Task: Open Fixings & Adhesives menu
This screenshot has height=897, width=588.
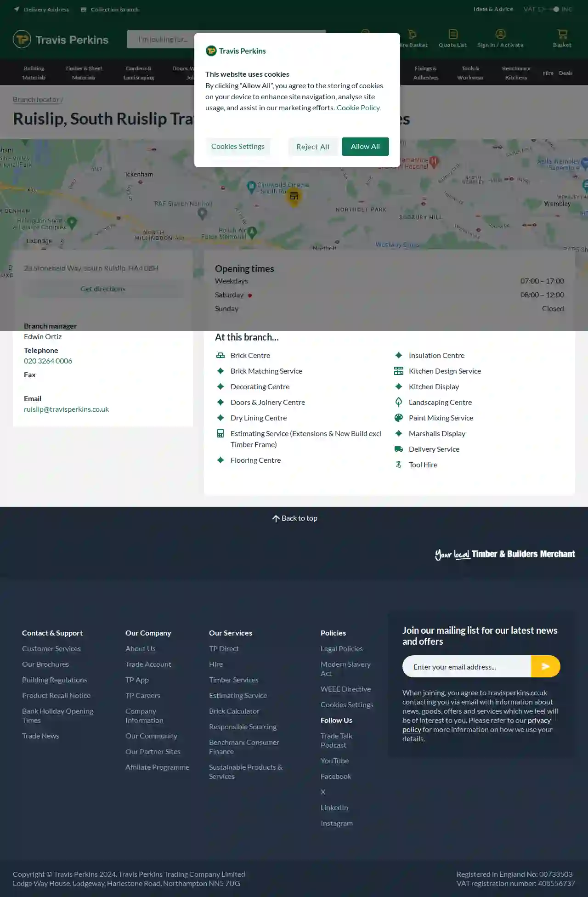Action: 426,73
